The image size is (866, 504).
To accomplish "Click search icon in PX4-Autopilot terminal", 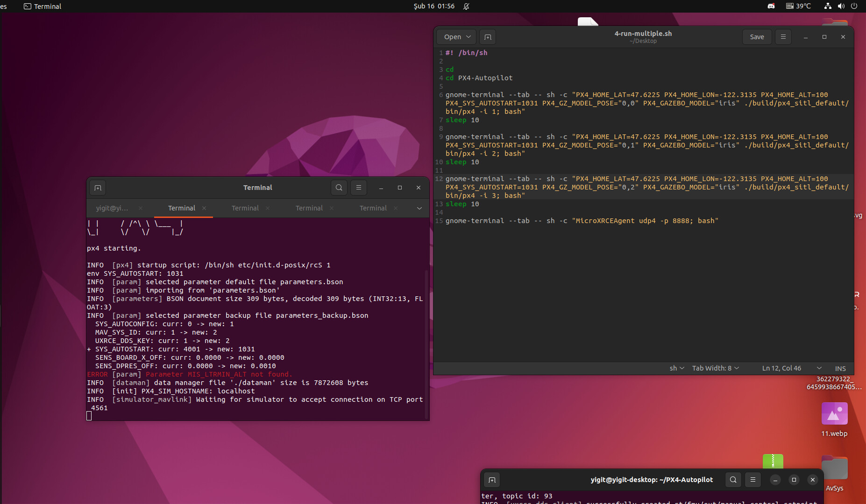I will pyautogui.click(x=733, y=480).
